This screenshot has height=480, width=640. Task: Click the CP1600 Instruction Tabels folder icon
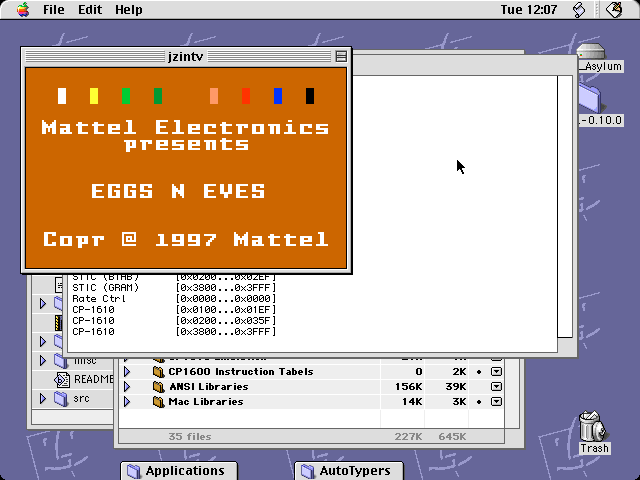point(158,372)
